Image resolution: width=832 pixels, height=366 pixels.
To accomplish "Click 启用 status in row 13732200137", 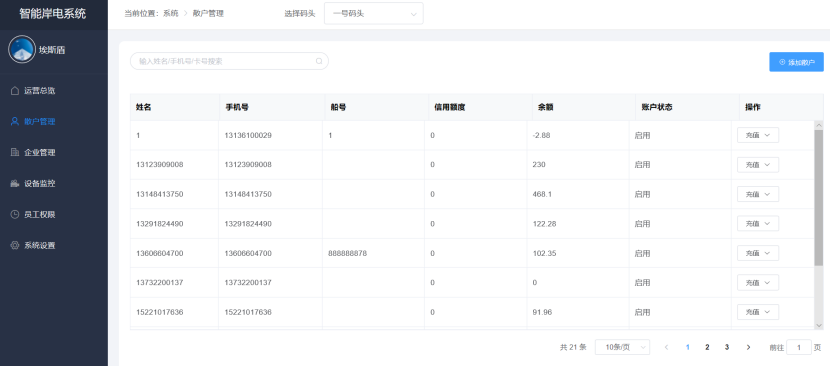I will [642, 283].
